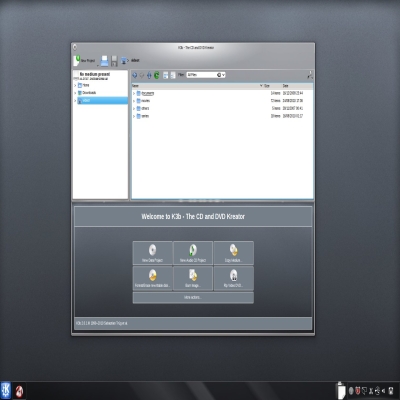Image resolution: width=400 pixels, height=400 pixels.
Task: Expand the Home folder tree node
Action: [75, 85]
